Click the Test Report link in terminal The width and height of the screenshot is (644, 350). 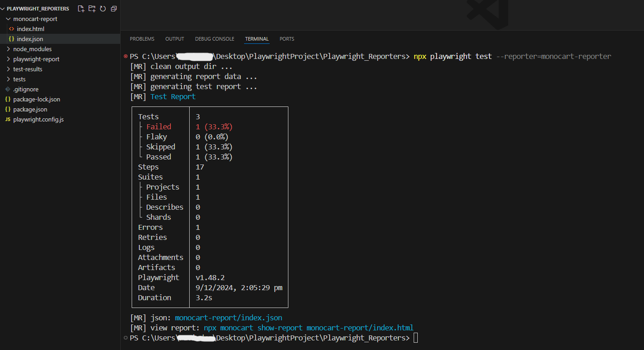[173, 97]
